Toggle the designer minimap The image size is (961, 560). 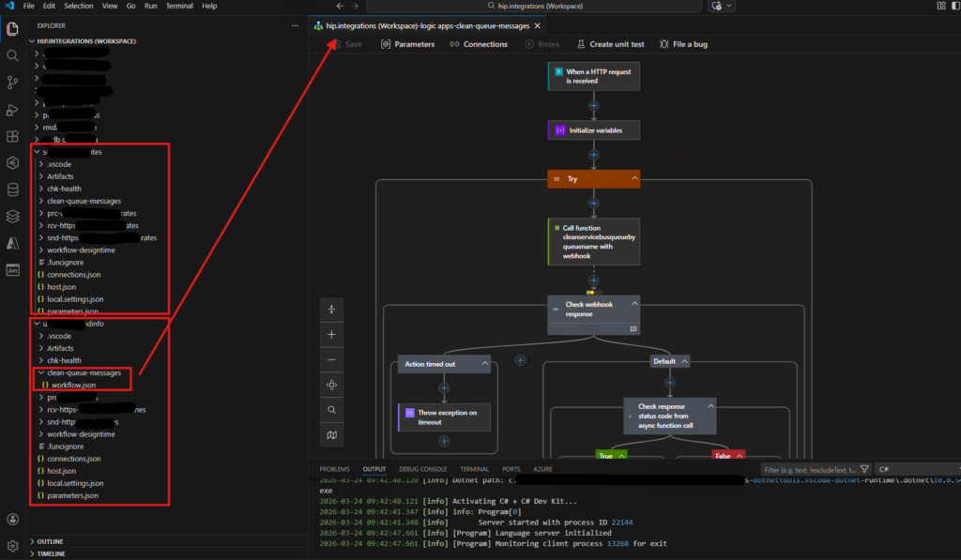332,435
